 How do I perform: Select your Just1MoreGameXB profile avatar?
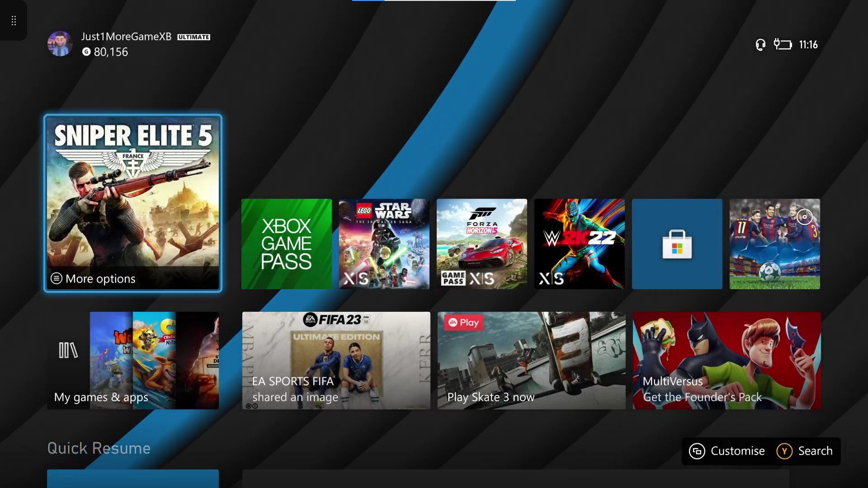59,43
